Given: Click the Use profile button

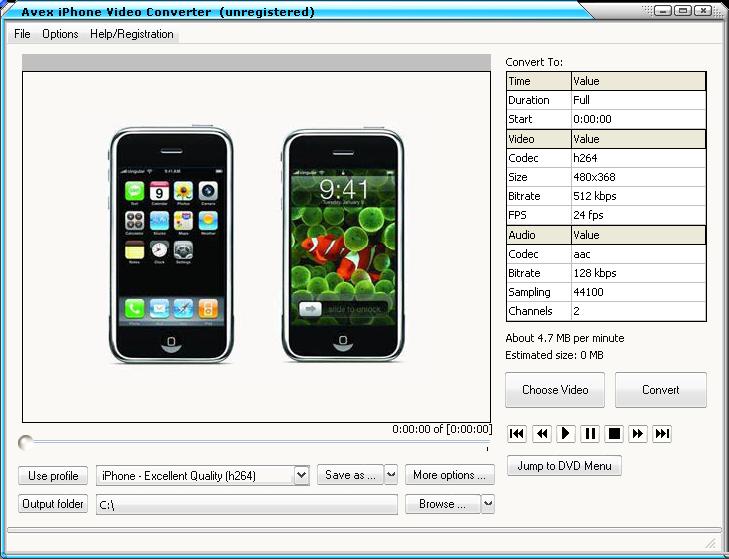Looking at the screenshot, I should [x=53, y=476].
